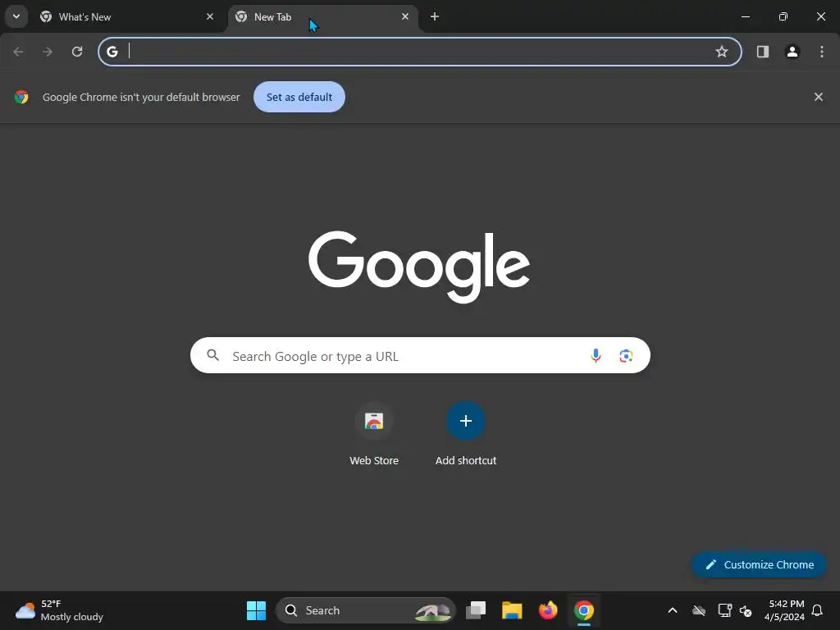The image size is (840, 630).
Task: Close the What's New tab
Action: point(210,16)
